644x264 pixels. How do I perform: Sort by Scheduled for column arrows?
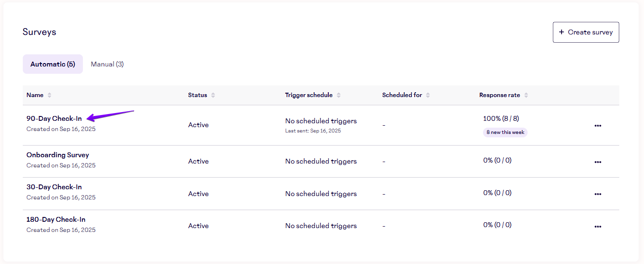click(428, 95)
